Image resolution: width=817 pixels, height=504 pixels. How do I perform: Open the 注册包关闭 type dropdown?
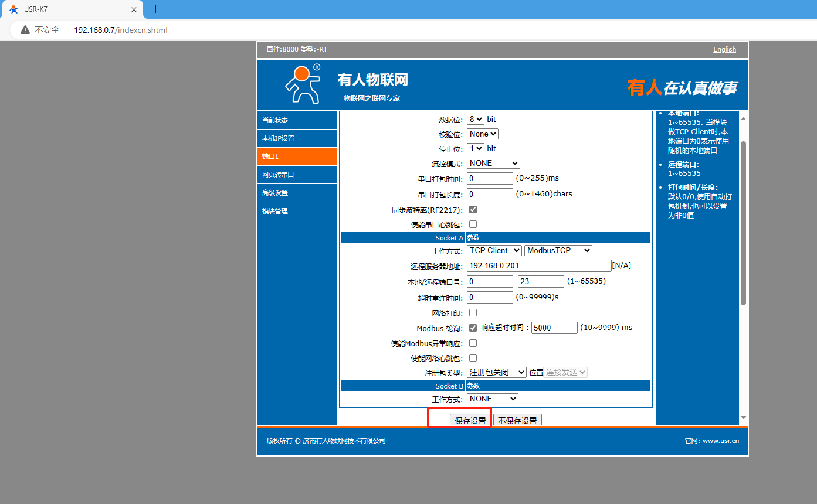coord(496,372)
